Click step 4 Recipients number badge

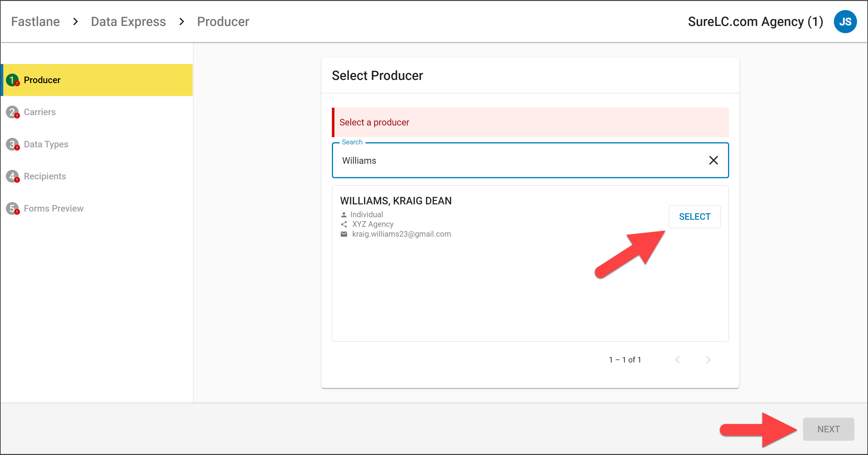pyautogui.click(x=12, y=176)
